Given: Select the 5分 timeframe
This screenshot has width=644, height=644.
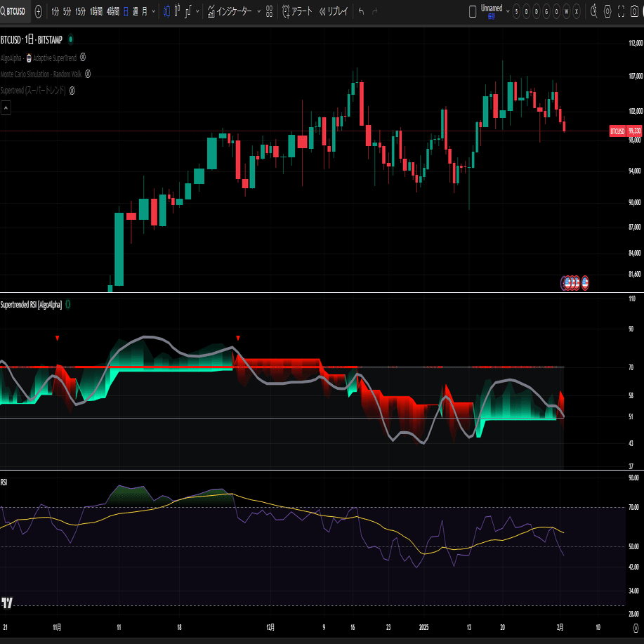Looking at the screenshot, I should [67, 11].
